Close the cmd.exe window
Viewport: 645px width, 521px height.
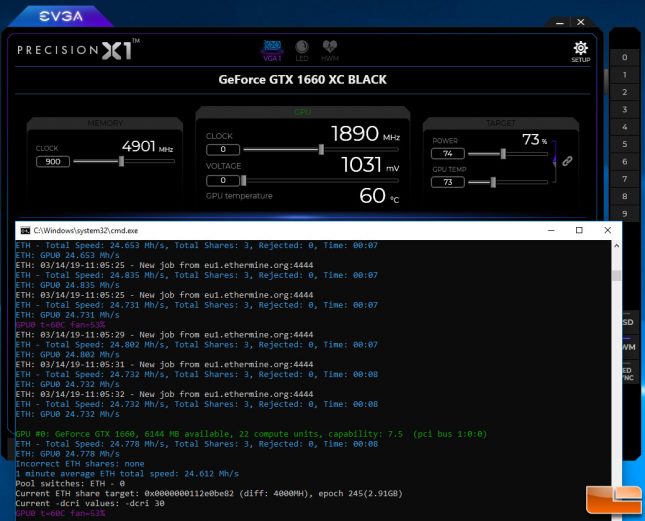point(607,230)
